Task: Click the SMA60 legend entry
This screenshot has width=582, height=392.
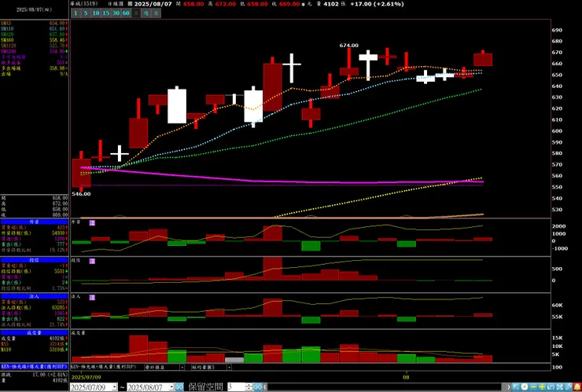Action: coord(34,40)
